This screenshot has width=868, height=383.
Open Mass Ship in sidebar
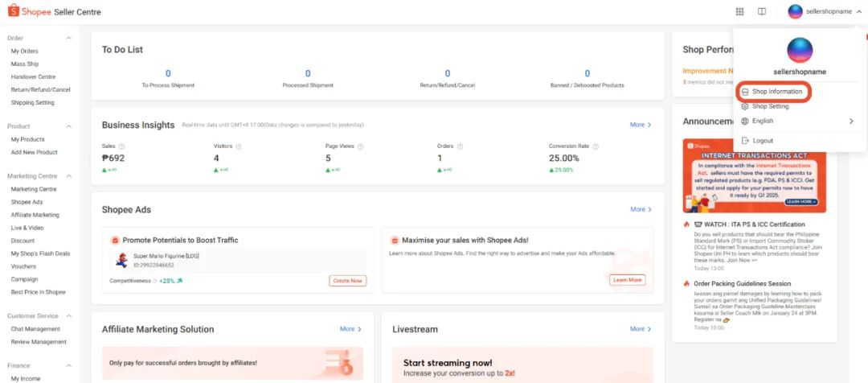coord(25,64)
